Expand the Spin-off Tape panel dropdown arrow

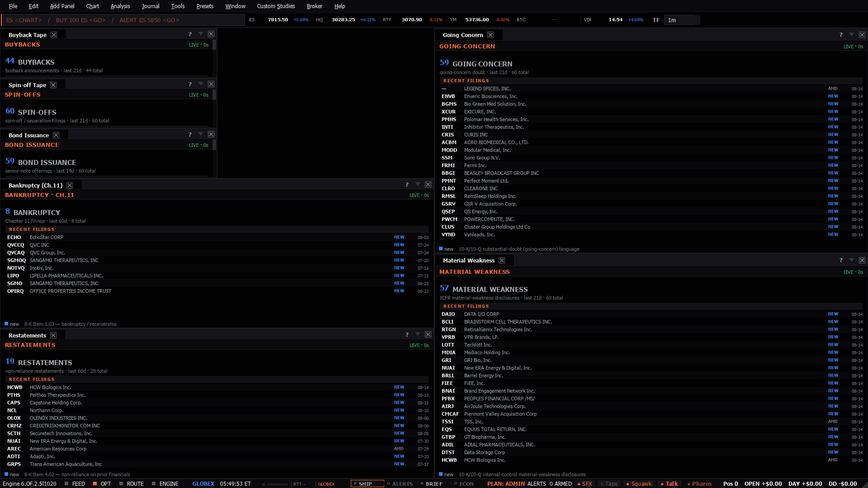[201, 84]
